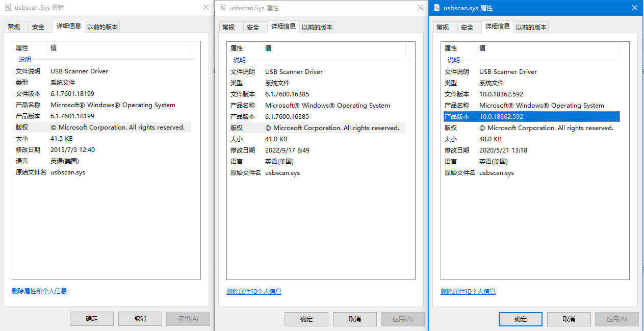Click 删除属性和个人信息 link in the 6.1.7601.18199 window
644x331 pixels.
click(x=39, y=291)
